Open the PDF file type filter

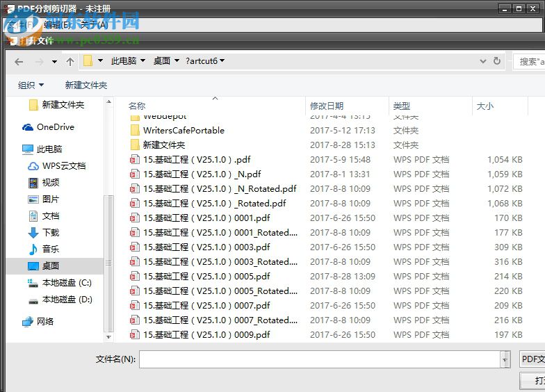(532, 359)
